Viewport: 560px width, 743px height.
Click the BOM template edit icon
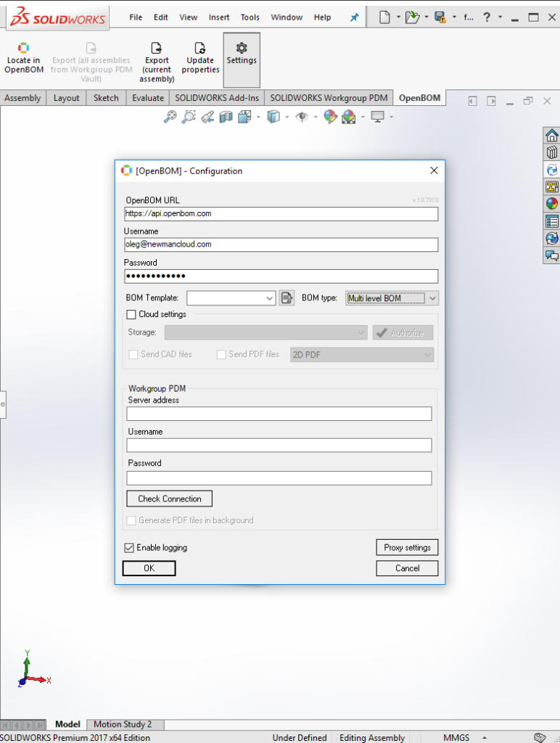pos(287,298)
